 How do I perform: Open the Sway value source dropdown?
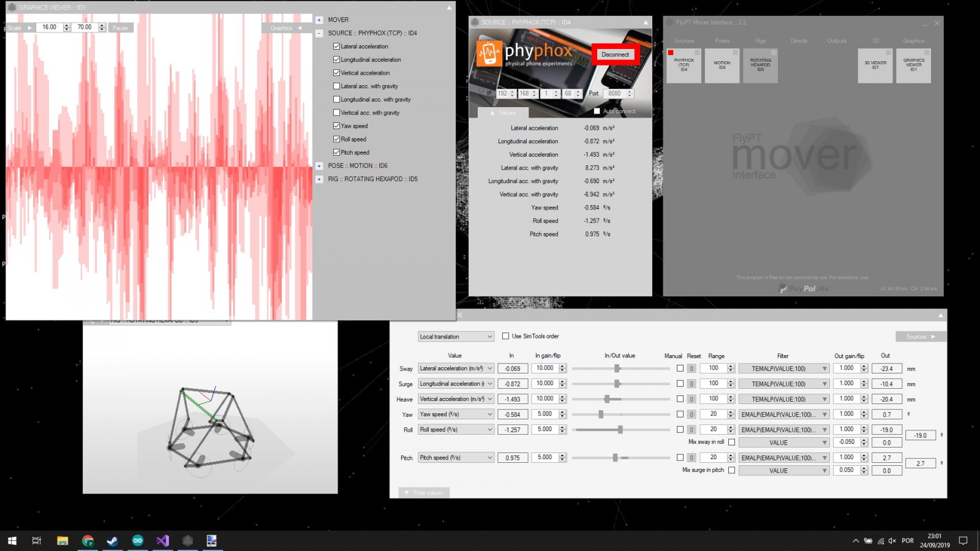tap(456, 369)
